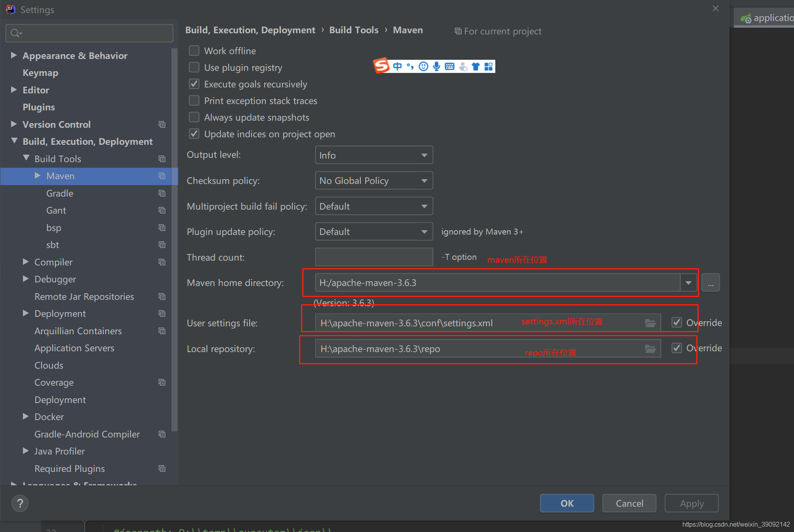Click the soft keyboard icon on Sogou toolbar
The width and height of the screenshot is (794, 532).
point(449,66)
